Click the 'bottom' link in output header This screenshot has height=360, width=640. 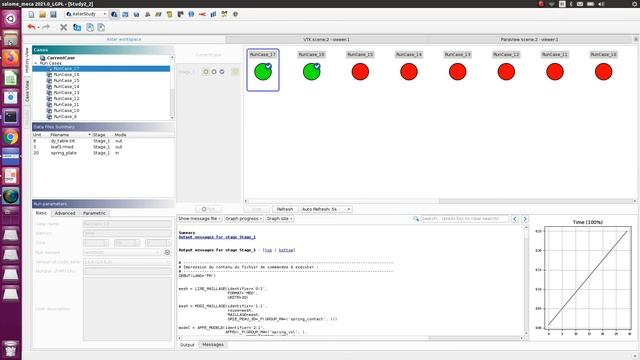pyautogui.click(x=286, y=250)
